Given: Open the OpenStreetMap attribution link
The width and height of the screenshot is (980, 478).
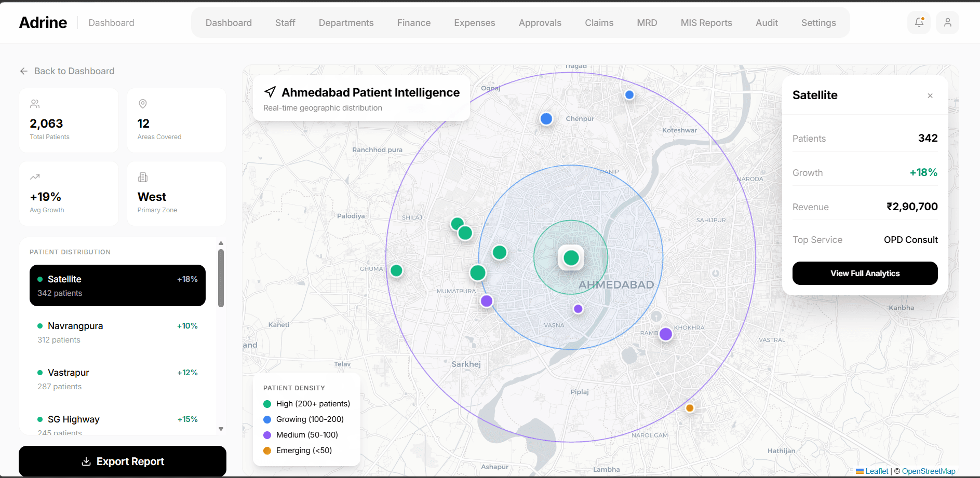Looking at the screenshot, I should click(929, 471).
